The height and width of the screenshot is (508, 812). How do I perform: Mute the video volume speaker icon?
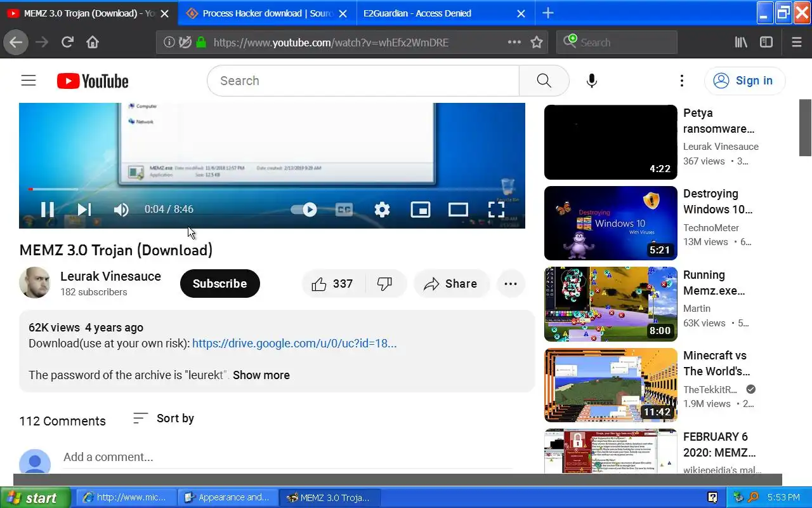tap(121, 210)
